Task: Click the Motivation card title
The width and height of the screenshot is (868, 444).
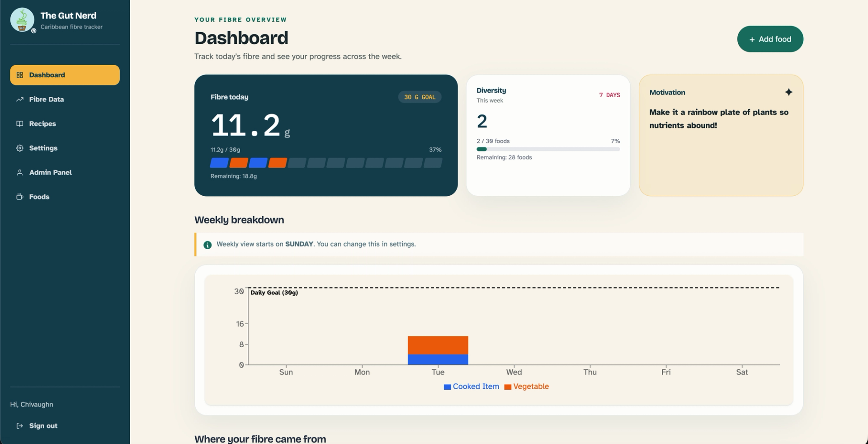Action: coord(667,92)
